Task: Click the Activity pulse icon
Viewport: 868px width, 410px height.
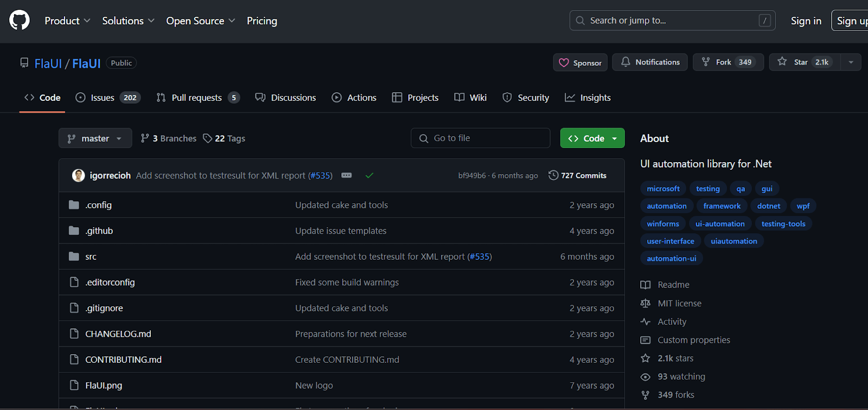Action: point(646,322)
